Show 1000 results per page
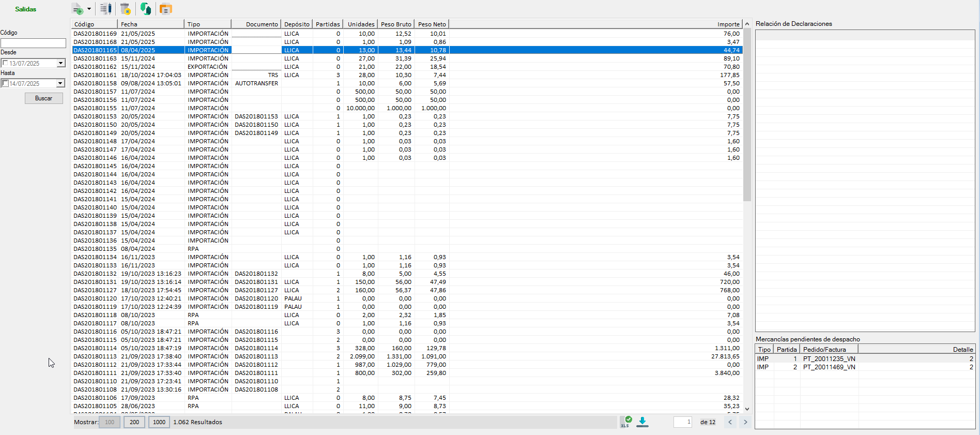 coord(159,422)
